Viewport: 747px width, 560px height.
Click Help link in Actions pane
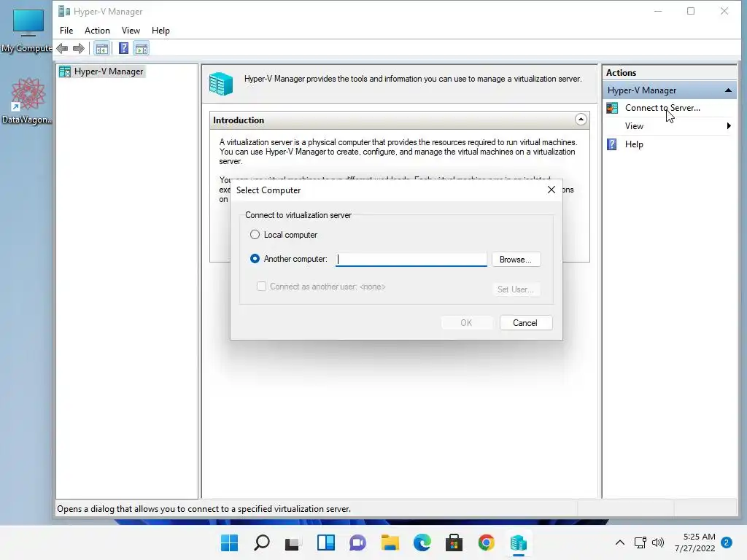click(x=634, y=144)
